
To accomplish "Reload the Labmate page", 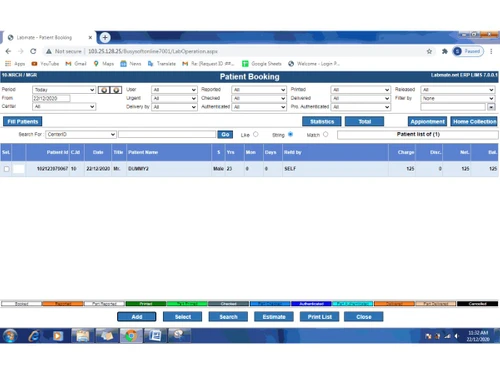I will click(33, 51).
